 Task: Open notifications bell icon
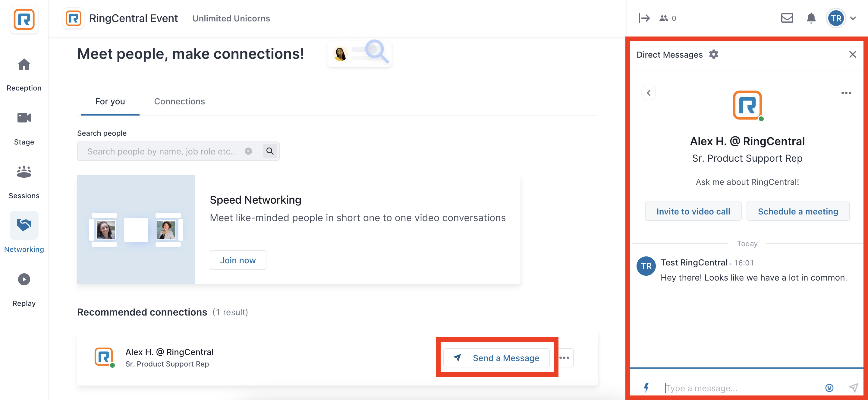pos(811,18)
